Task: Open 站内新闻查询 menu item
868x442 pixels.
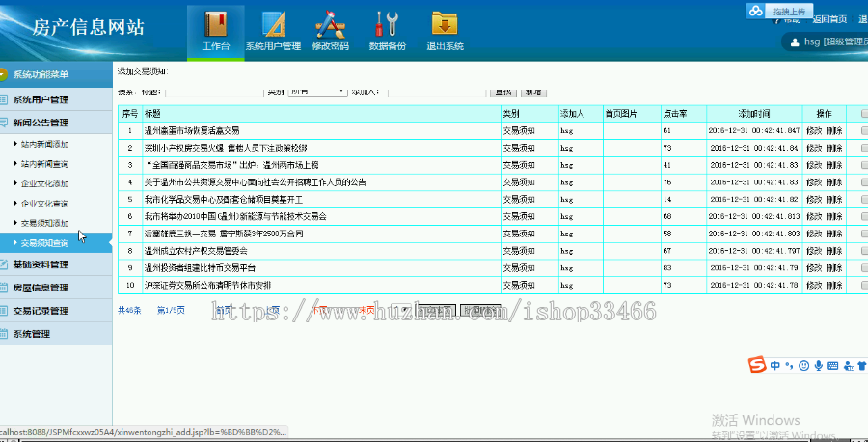Action: click(x=44, y=164)
